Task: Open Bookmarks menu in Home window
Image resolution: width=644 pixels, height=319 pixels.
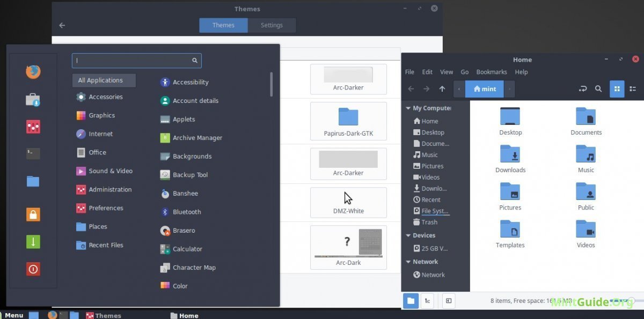Action: tap(492, 72)
